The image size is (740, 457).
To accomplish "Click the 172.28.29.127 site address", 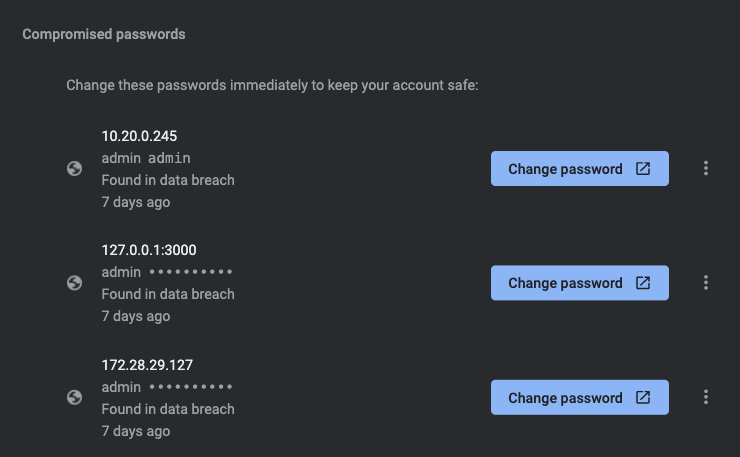I will point(145,364).
